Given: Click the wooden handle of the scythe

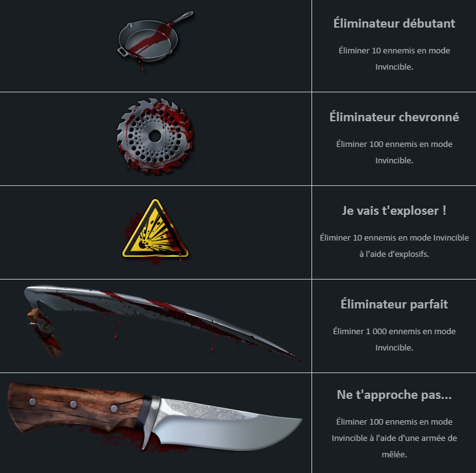Looking at the screenshot, I should [x=45, y=332].
